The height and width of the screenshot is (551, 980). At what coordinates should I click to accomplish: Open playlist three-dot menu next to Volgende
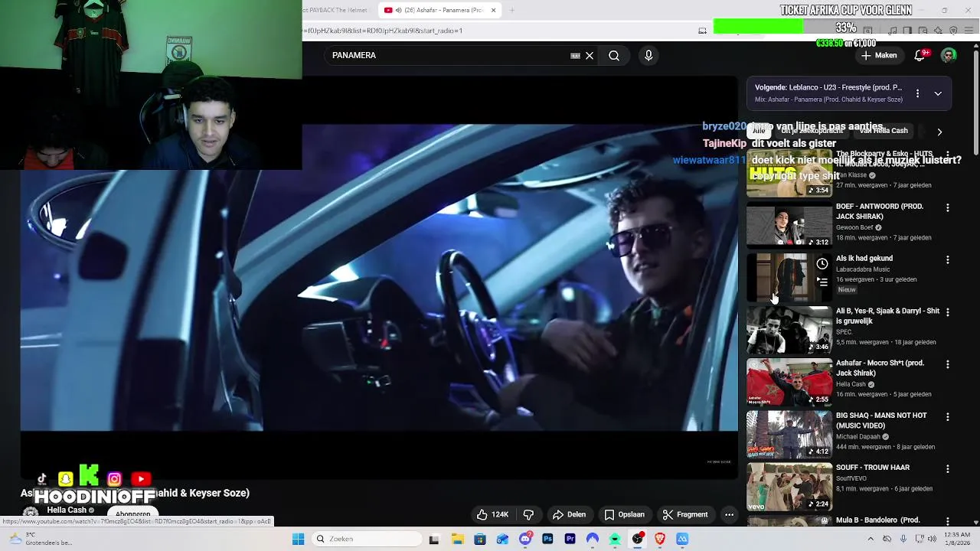pos(917,93)
